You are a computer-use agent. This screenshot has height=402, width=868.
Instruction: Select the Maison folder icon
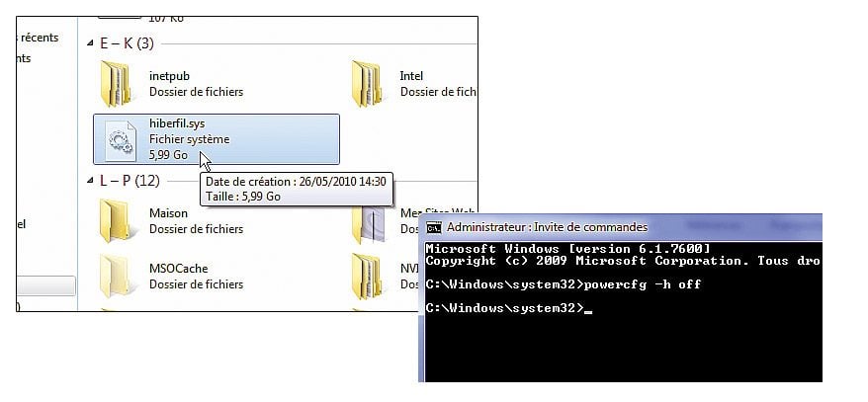click(x=117, y=220)
